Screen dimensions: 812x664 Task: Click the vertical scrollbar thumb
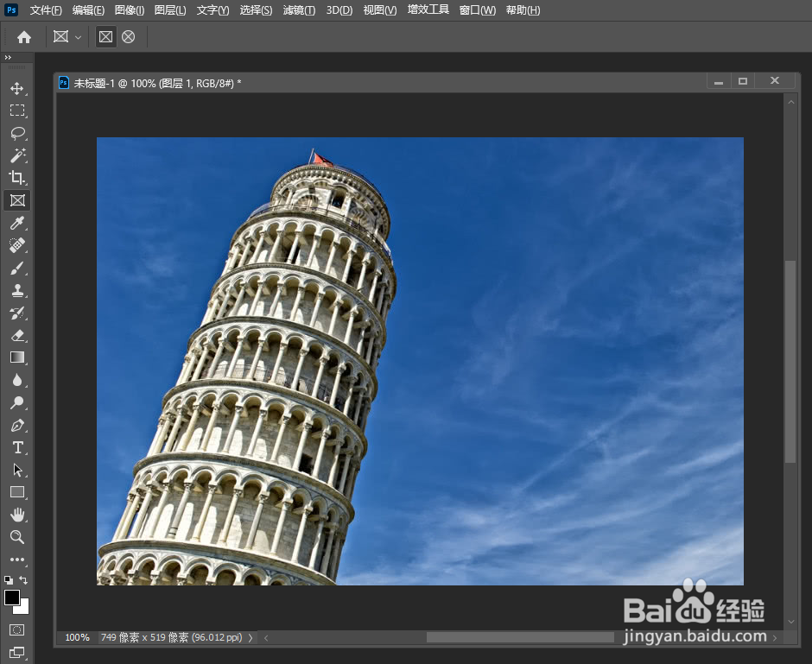790,361
